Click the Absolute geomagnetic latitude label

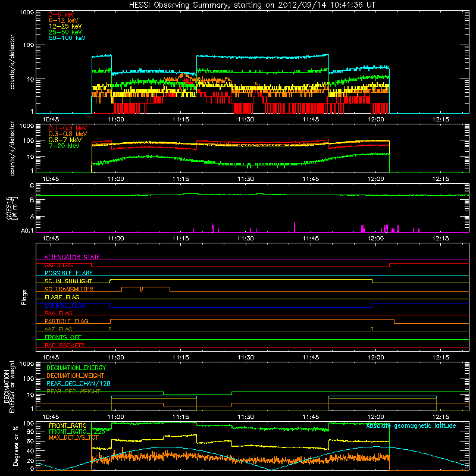(x=411, y=425)
